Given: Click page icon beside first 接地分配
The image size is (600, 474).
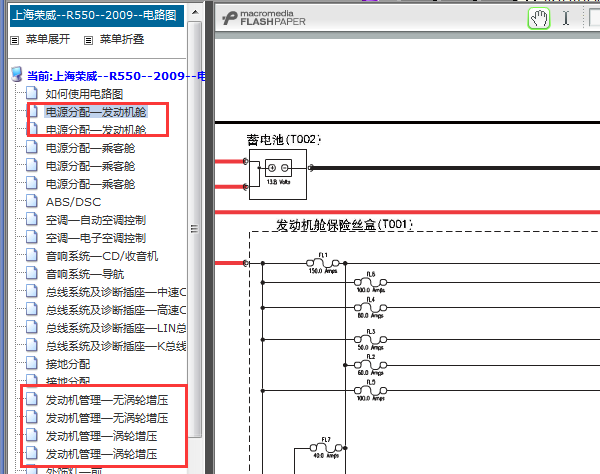Looking at the screenshot, I should click(32, 363).
